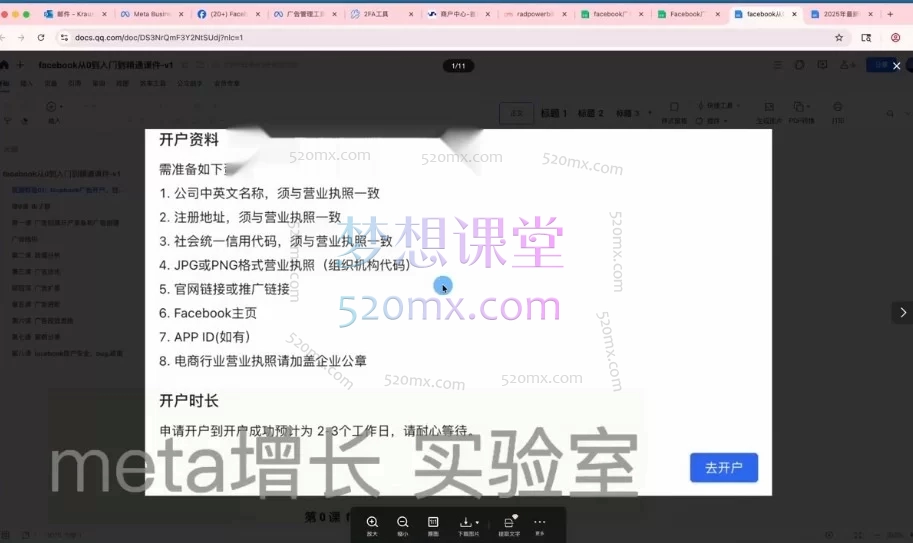The height and width of the screenshot is (543, 913).
Task: Open the document outline menu icon
Action: 777,65
